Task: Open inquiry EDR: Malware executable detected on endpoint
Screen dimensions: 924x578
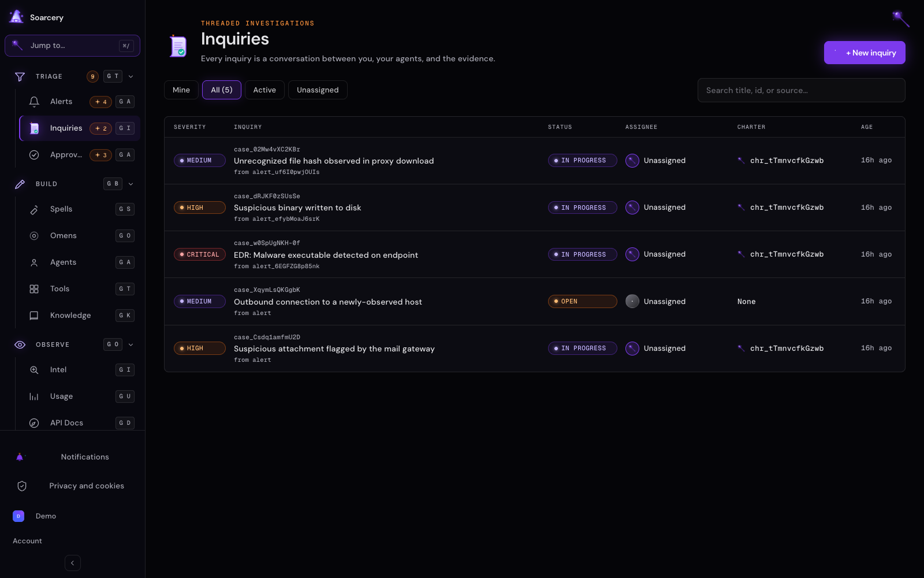Action: 326,255
